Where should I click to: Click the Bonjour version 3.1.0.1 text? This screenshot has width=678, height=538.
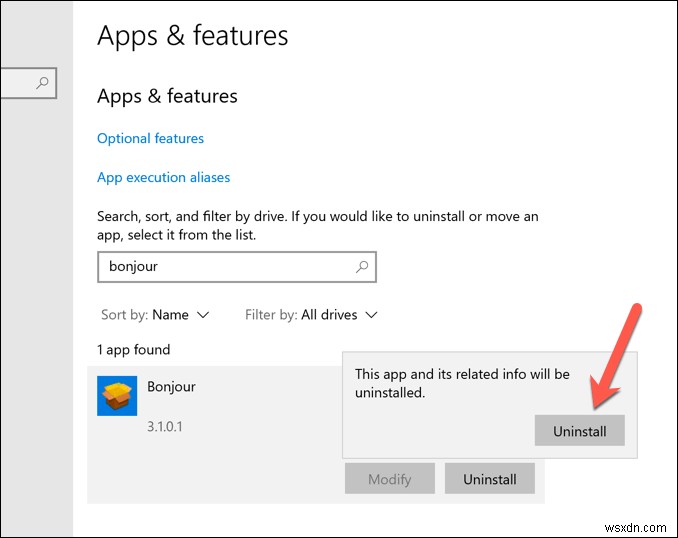(165, 427)
